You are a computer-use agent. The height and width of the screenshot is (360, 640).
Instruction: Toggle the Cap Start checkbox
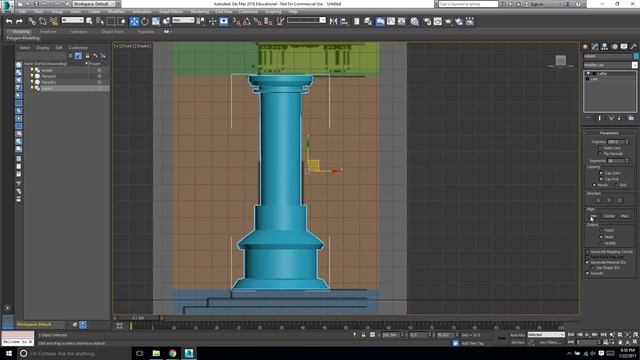click(x=601, y=173)
